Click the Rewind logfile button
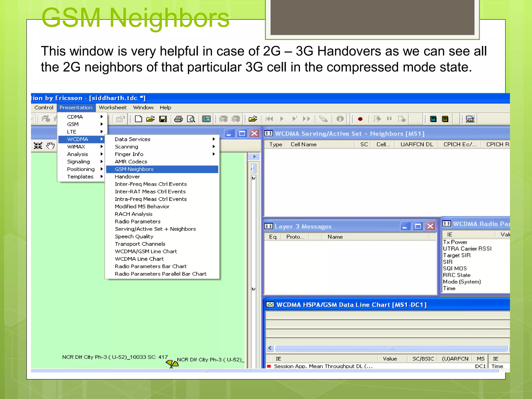Viewport: 532px width, 399px height. (x=269, y=119)
